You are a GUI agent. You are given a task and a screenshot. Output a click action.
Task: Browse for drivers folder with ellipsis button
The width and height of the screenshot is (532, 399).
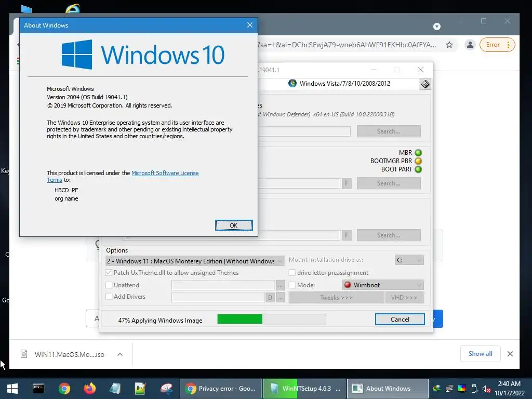click(280, 298)
